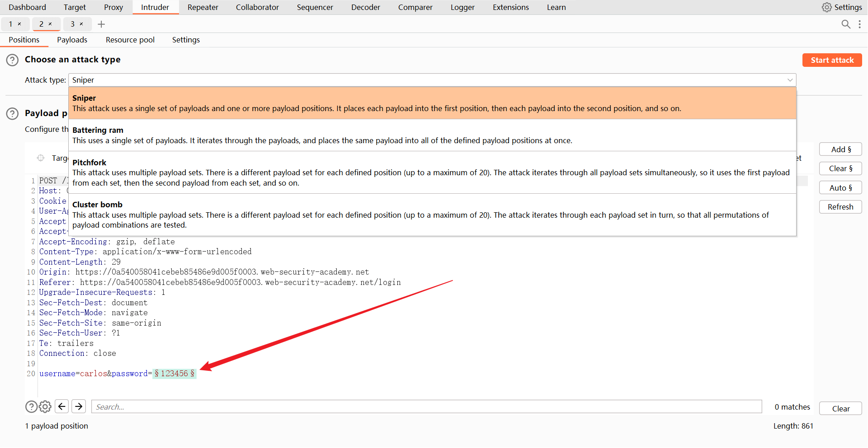Select the Sniper attack type
Viewport: 868px width, 448px height.
[432, 103]
